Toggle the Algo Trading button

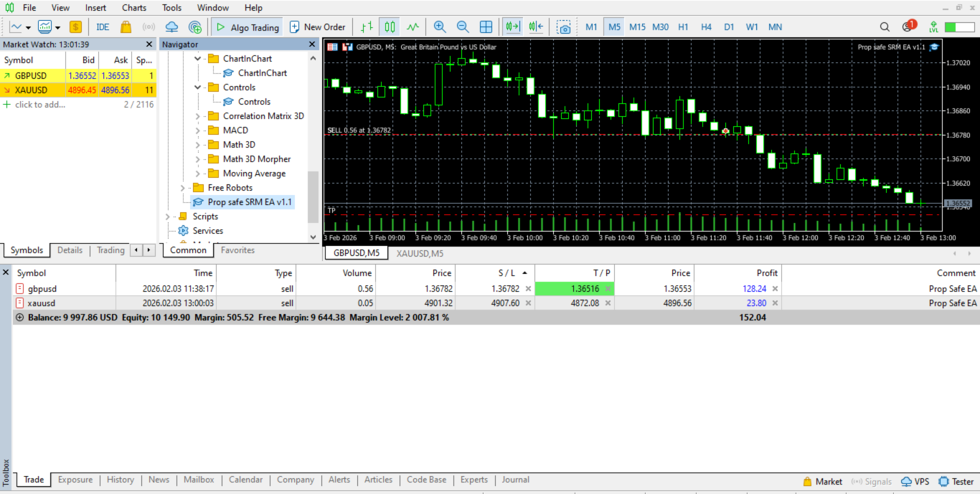pos(246,27)
